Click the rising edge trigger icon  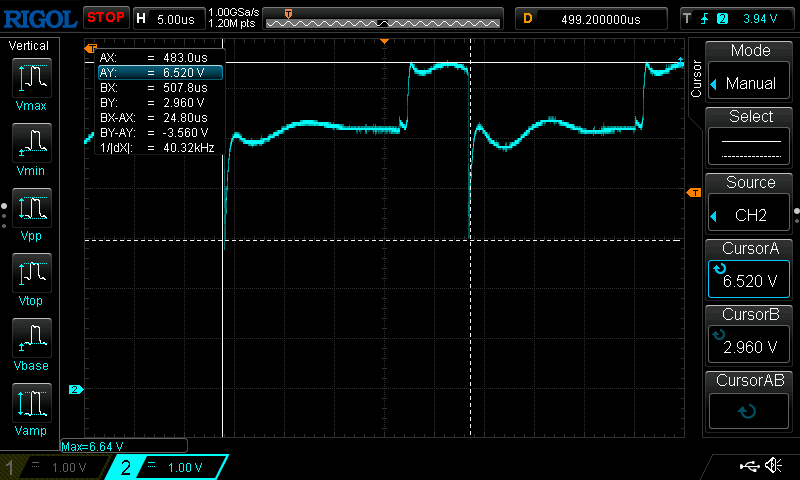(705, 19)
